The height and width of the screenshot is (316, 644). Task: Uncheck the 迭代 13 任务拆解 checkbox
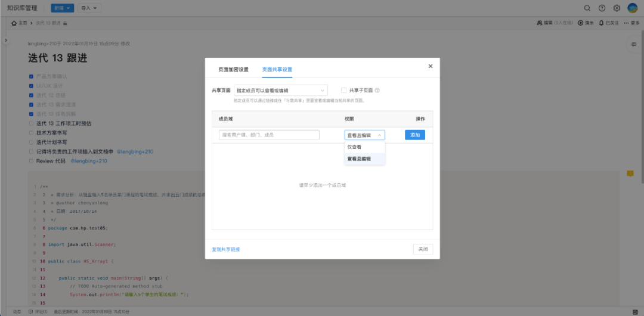(31, 114)
